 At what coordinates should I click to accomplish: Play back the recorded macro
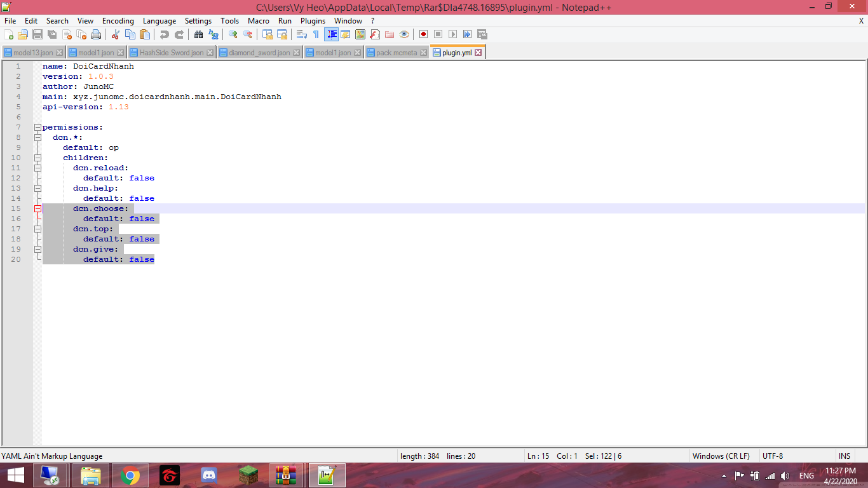pyautogui.click(x=453, y=34)
